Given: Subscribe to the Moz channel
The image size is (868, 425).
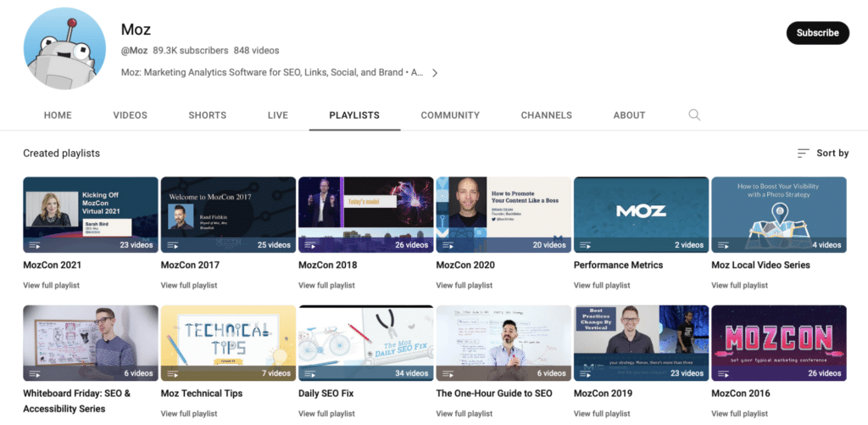Looking at the screenshot, I should (818, 33).
